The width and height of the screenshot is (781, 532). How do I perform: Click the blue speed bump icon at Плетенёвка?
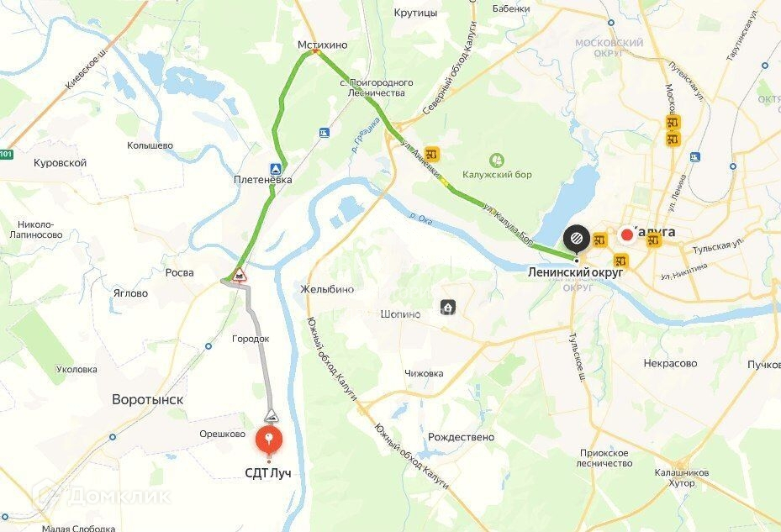[x=277, y=168]
